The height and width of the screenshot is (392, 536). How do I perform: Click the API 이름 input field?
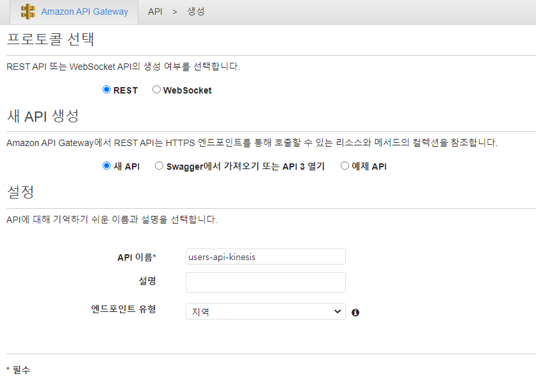pos(266,257)
